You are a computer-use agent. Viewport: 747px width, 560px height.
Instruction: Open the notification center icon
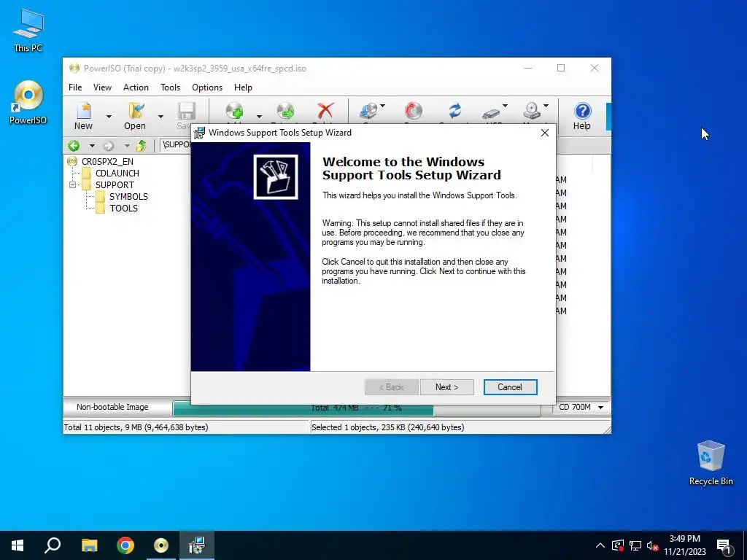724,545
